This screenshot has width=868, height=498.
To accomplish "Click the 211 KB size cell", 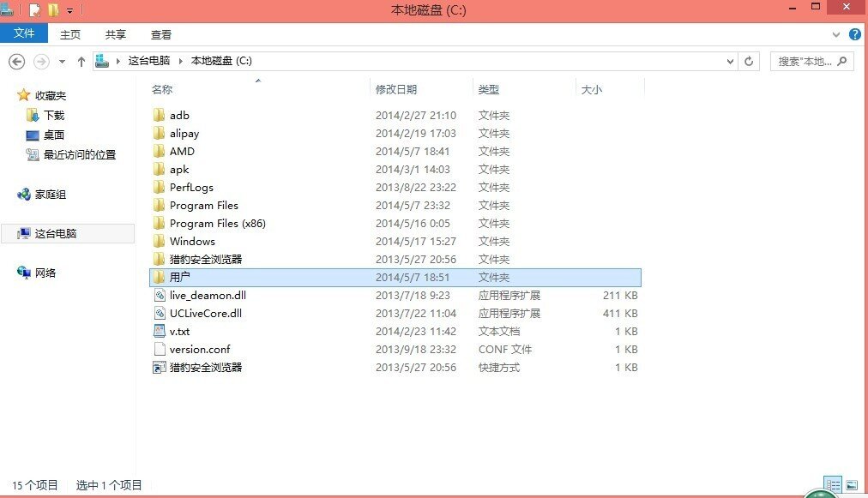I will [x=620, y=296].
